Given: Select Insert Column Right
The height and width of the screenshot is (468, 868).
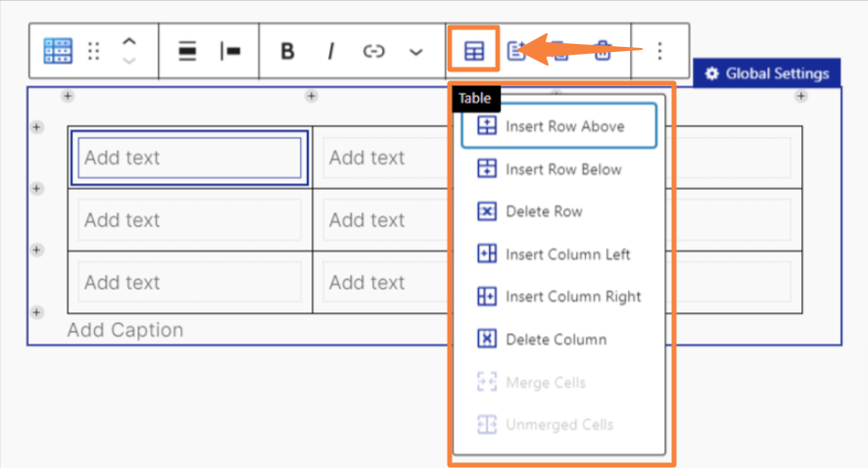Looking at the screenshot, I should click(559, 297).
